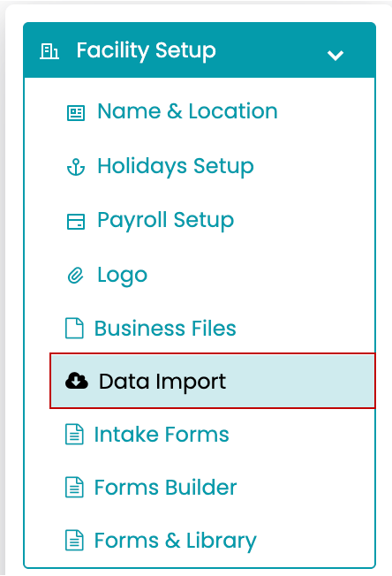Click the Payroll Setup wallet icon
Screen dimensions: 392x576
coord(76,222)
